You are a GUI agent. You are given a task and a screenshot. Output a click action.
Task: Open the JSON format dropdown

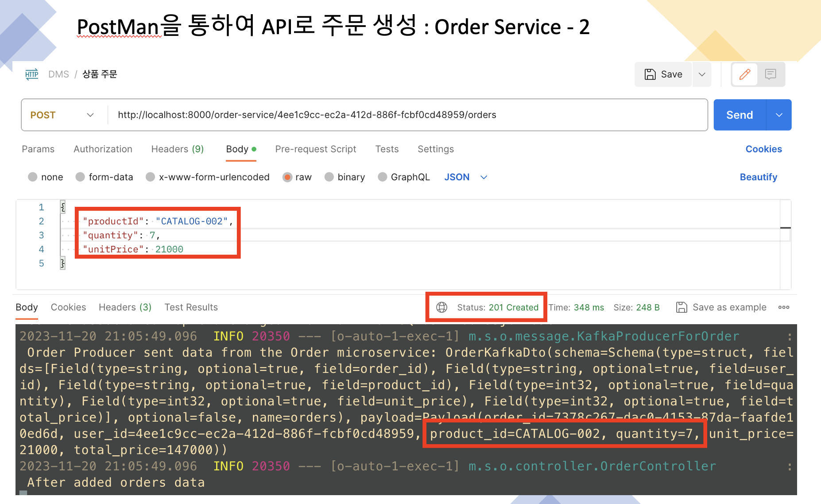[465, 177]
